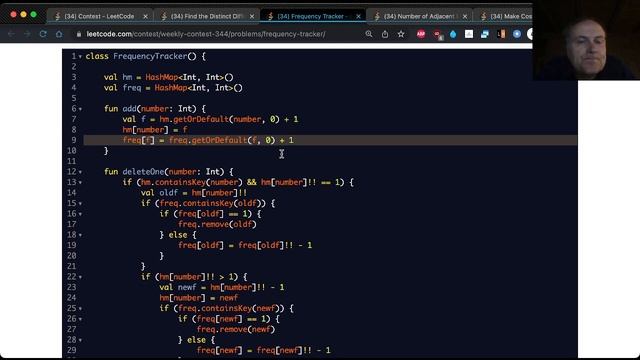
Task: Close the Number of Adjacent tab
Action: pos(465,16)
